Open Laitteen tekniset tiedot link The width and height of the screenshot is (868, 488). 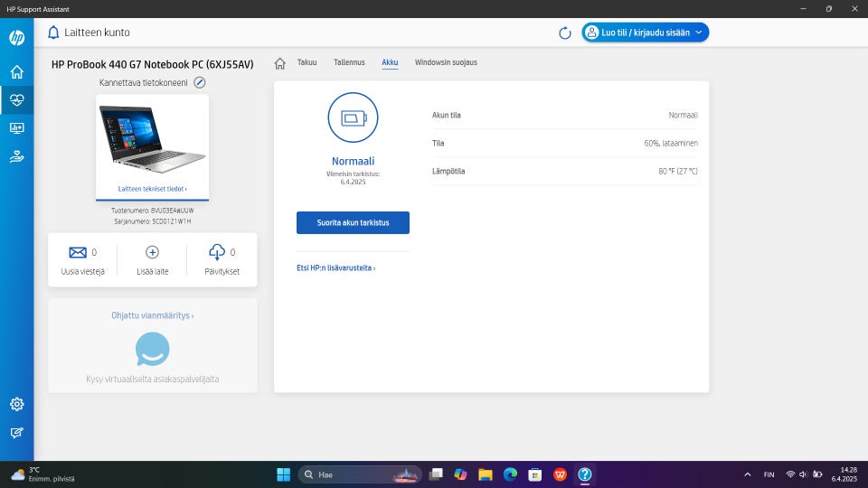pos(152,190)
